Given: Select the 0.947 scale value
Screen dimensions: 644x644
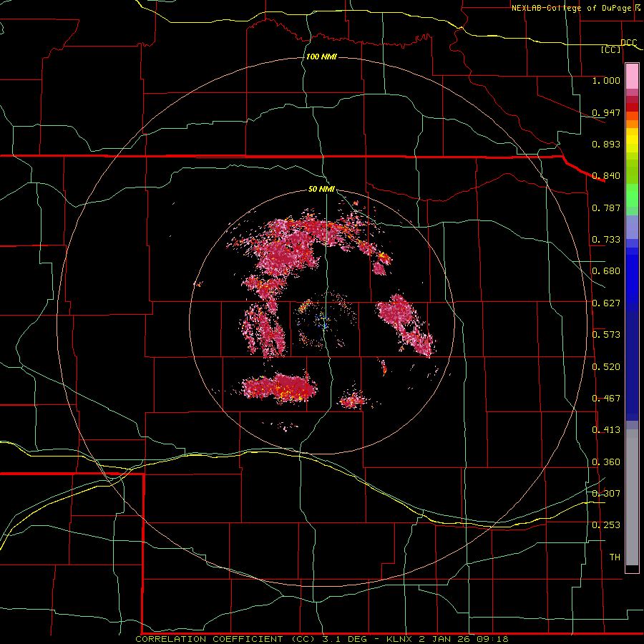Looking at the screenshot, I should (x=606, y=112).
